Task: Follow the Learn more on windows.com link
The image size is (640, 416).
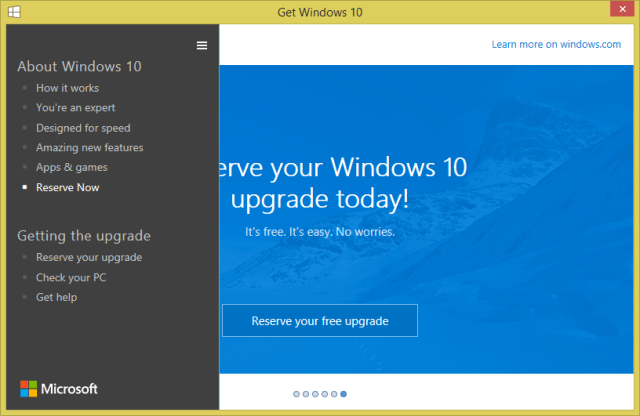Action: 556,44
